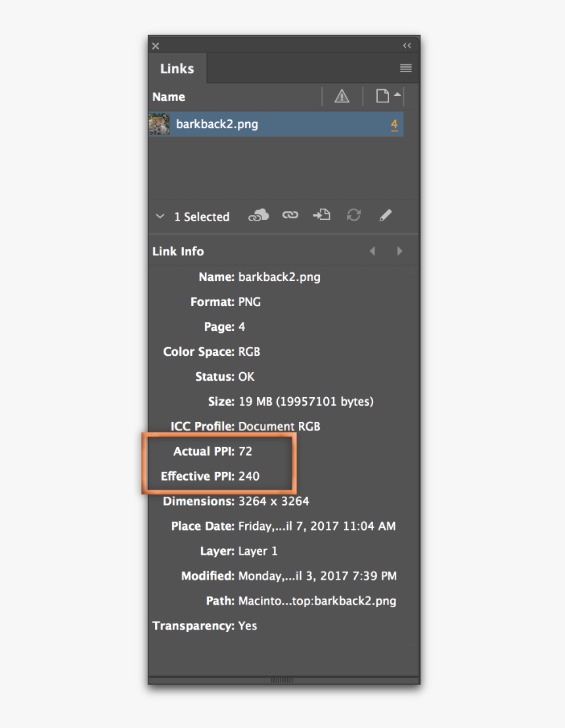Jump to page 4 via the orange link

[x=394, y=124]
